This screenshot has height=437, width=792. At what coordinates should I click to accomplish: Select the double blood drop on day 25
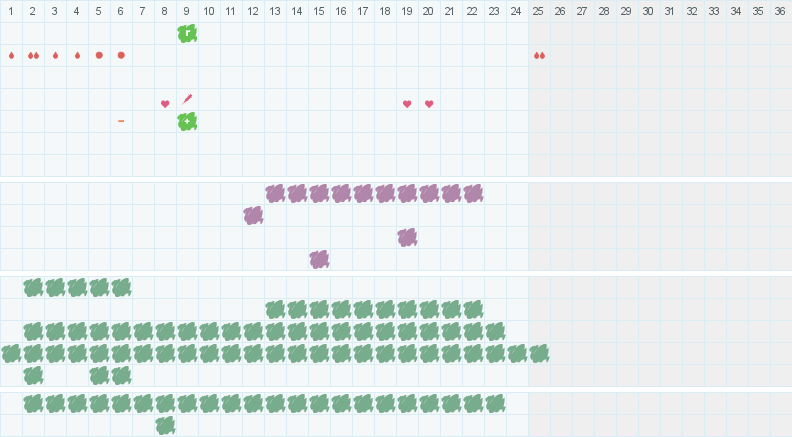coord(539,55)
